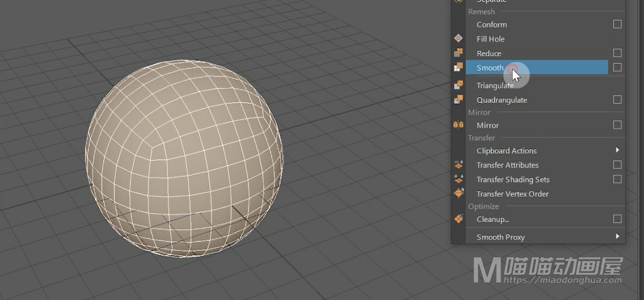Click the Transfer Vertex Order icon

[x=458, y=193]
